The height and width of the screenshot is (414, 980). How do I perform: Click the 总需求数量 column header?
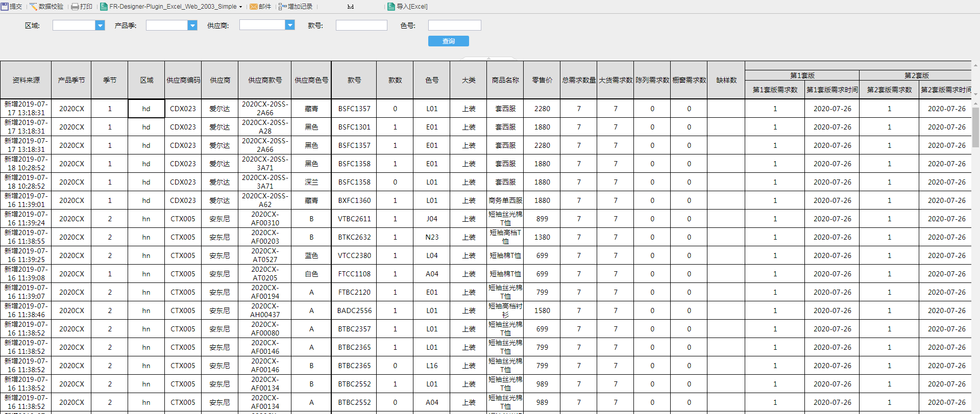click(579, 80)
